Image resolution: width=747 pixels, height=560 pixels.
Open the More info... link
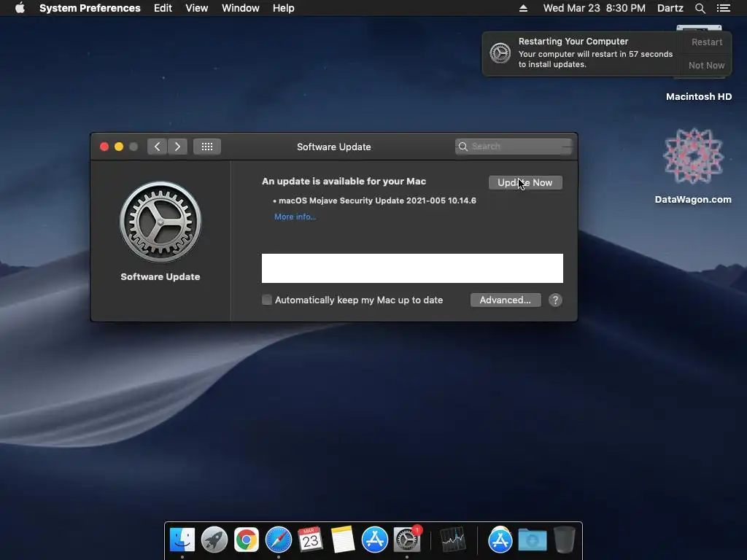pos(295,217)
